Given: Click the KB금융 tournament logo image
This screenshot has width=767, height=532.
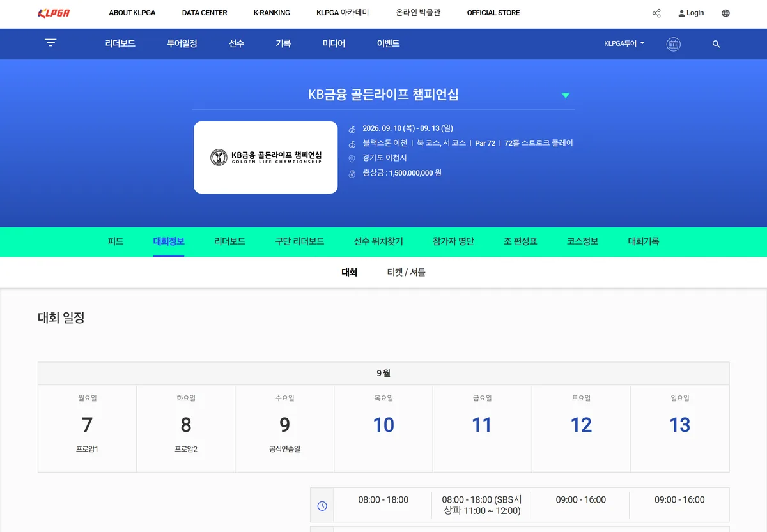Looking at the screenshot, I should 266,158.
